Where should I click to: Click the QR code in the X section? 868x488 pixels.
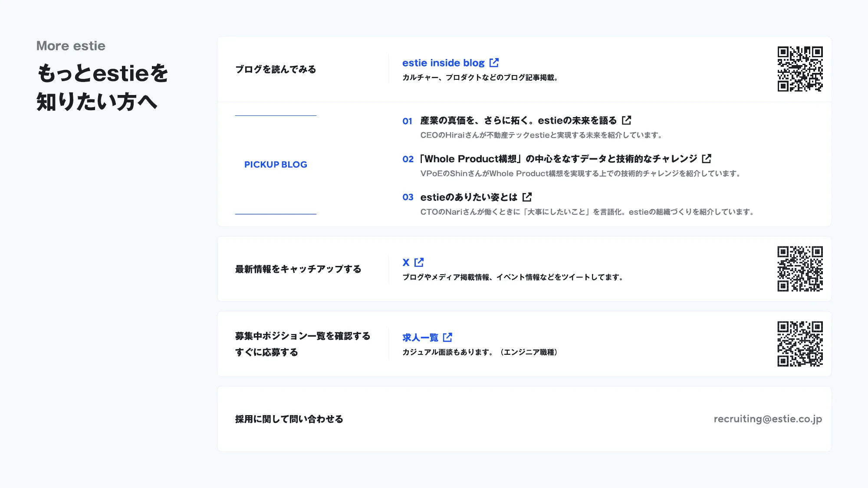point(799,269)
